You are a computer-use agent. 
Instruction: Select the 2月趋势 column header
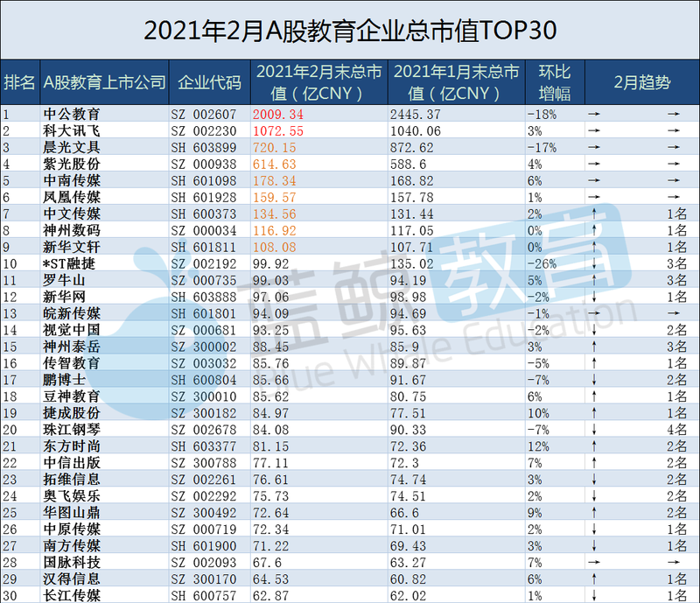(642, 82)
